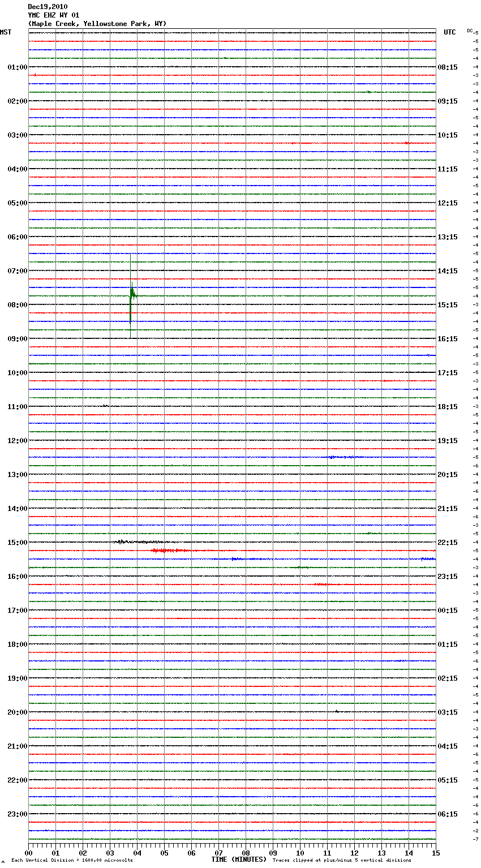The image size is (481, 868).
Task: Click the 22:15 UTC time label
Action: [x=448, y=543]
